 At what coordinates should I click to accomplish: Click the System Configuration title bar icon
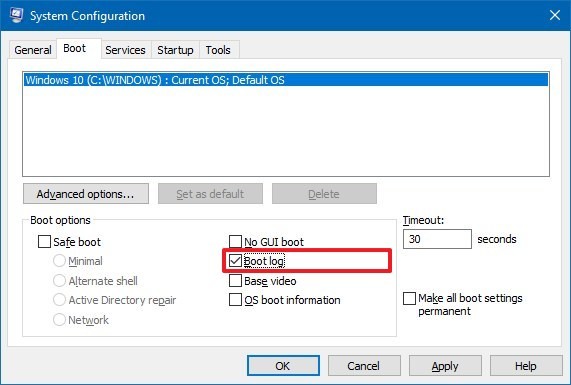coord(16,15)
